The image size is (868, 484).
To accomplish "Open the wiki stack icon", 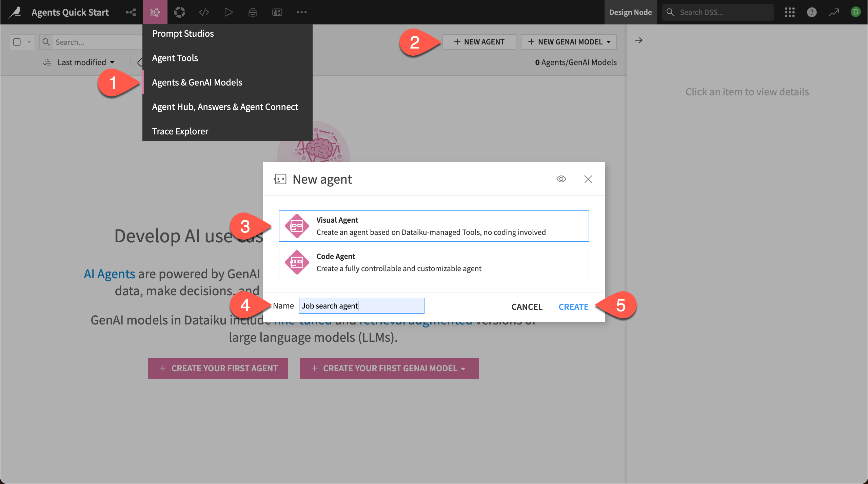I will 253,12.
